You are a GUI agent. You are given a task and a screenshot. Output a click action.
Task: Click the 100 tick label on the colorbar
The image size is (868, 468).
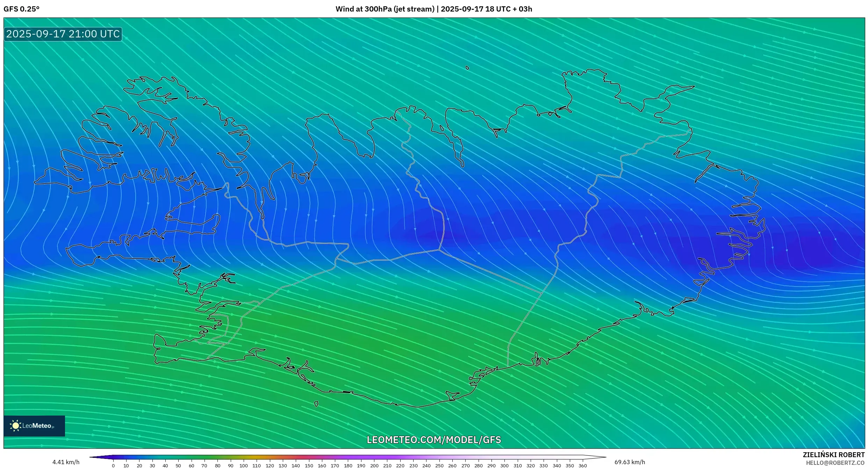[x=244, y=466]
